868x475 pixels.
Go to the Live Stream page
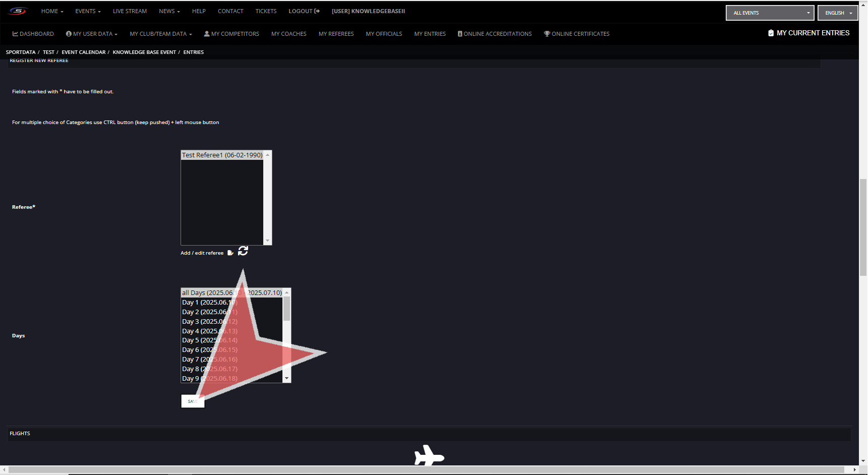click(130, 11)
